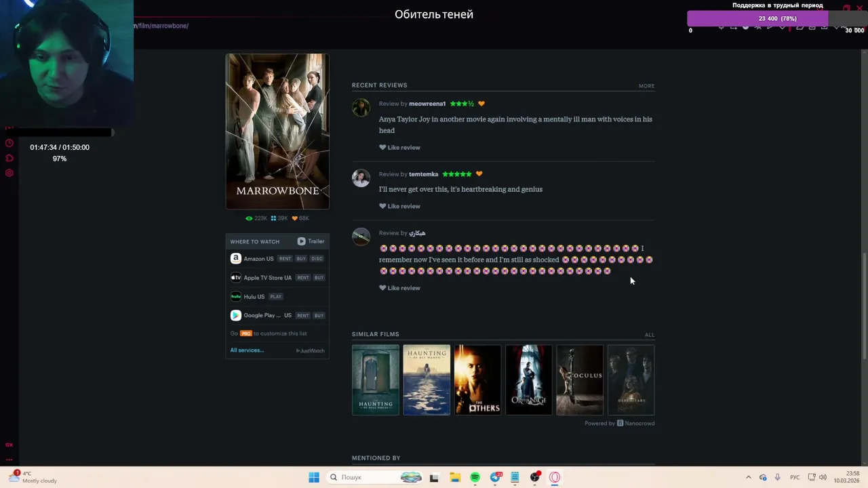
Task: Open the JustWatch link
Action: tap(311, 350)
